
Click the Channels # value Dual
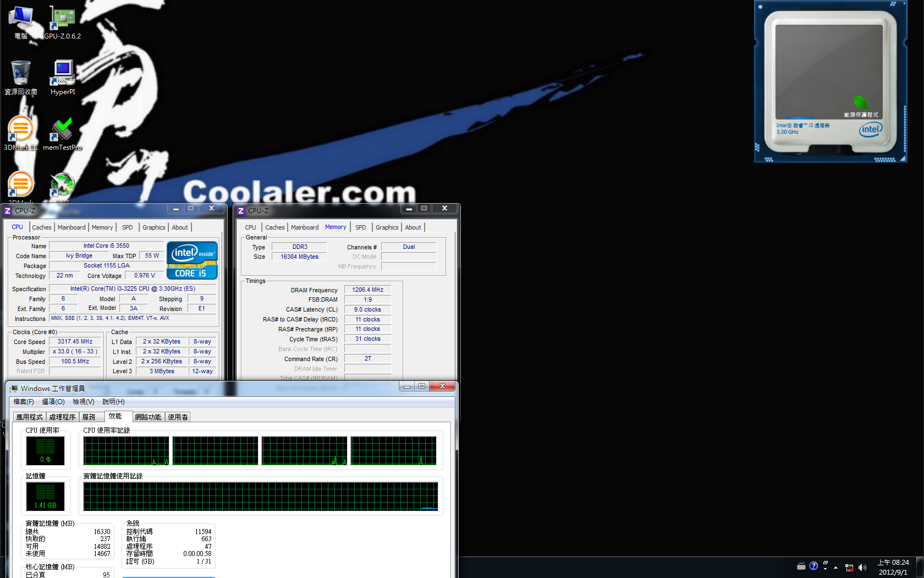(x=409, y=247)
